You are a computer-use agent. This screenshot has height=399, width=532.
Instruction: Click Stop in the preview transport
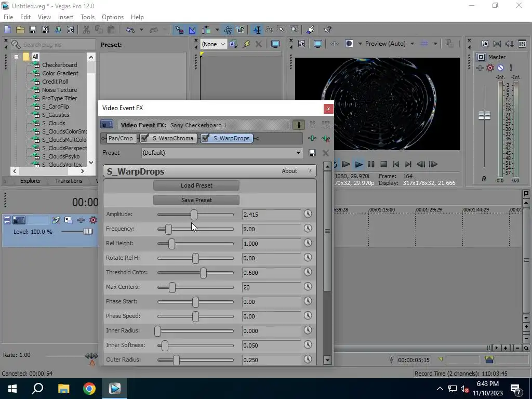pos(383,165)
